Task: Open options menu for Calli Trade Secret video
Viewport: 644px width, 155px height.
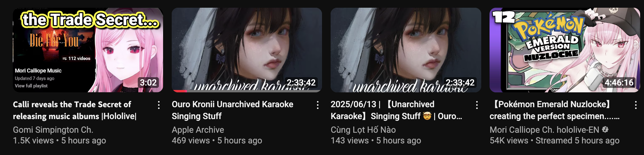Action: coord(159,105)
